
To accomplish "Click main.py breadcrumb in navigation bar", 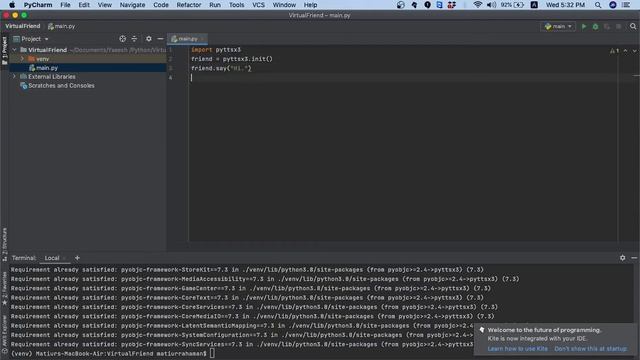I will point(62,26).
